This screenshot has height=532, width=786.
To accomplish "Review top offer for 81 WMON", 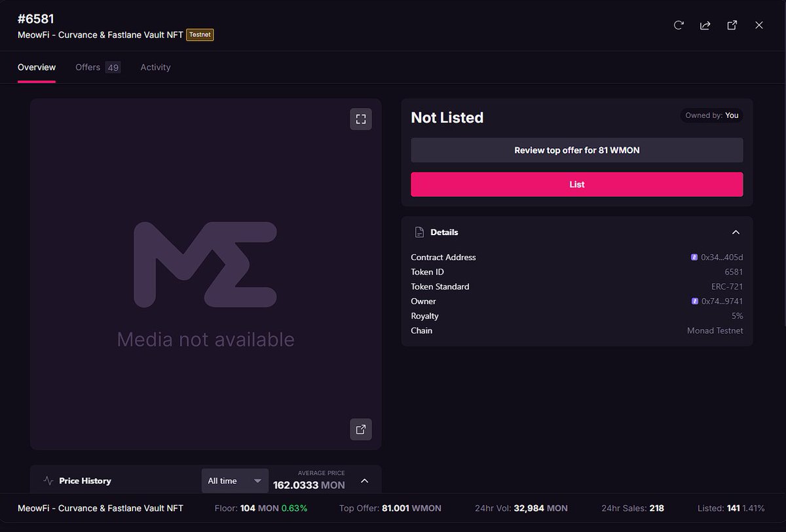I will pyautogui.click(x=577, y=150).
